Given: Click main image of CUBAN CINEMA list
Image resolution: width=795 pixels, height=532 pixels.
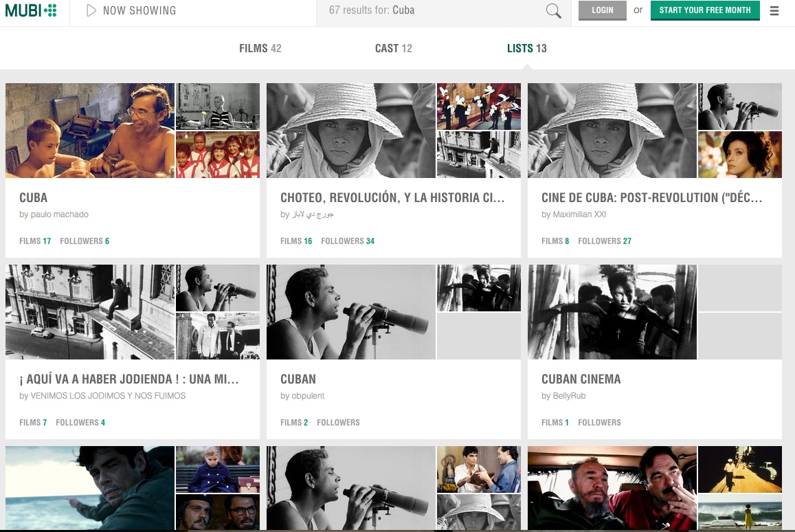Looking at the screenshot, I should (x=612, y=312).
